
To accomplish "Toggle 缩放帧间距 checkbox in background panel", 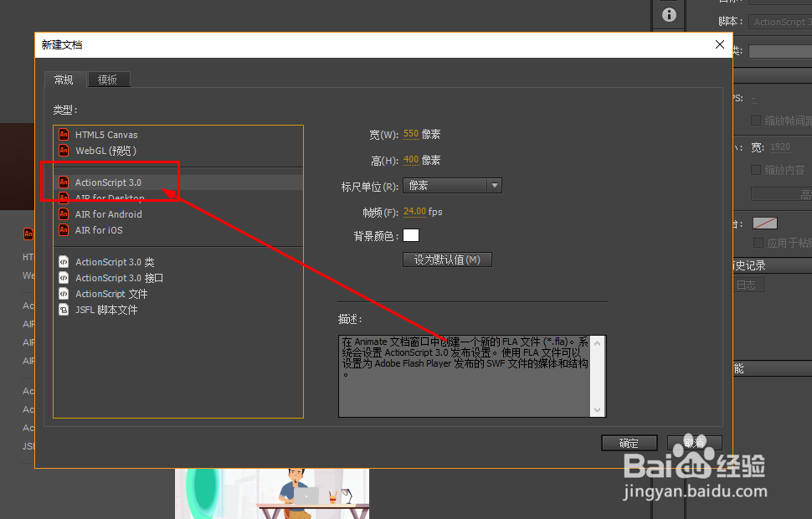I will tap(756, 121).
